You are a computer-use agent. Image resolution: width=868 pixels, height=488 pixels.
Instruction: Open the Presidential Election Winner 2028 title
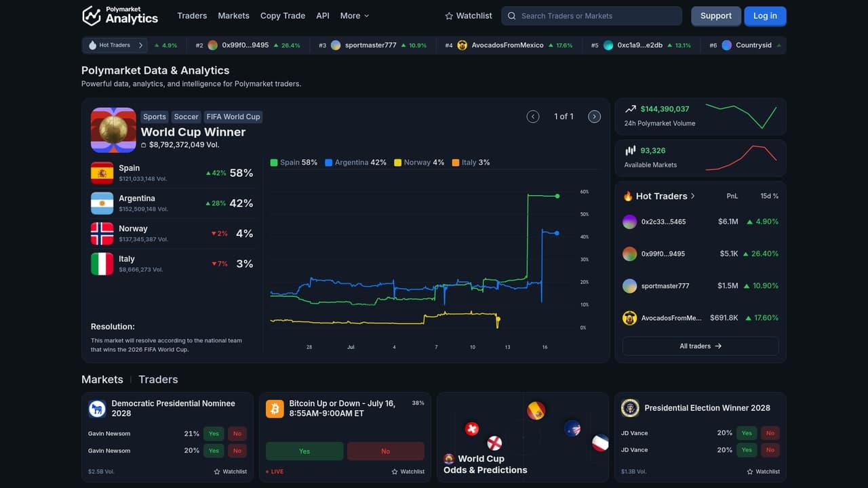point(707,408)
